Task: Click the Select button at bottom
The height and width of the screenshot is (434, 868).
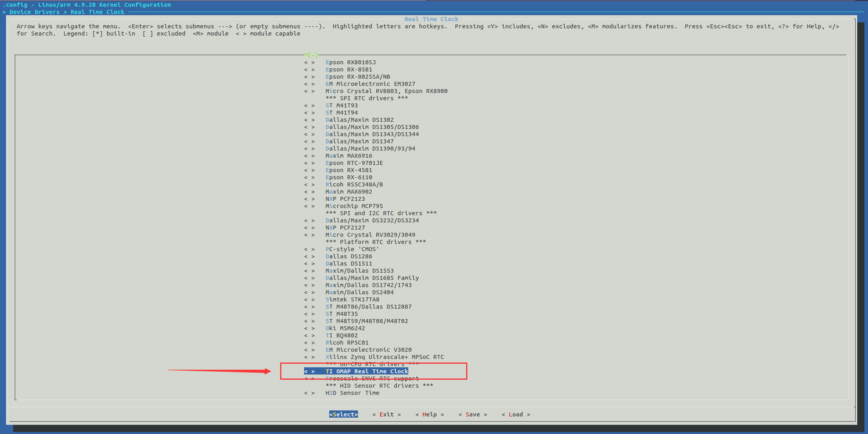Action: coord(343,414)
